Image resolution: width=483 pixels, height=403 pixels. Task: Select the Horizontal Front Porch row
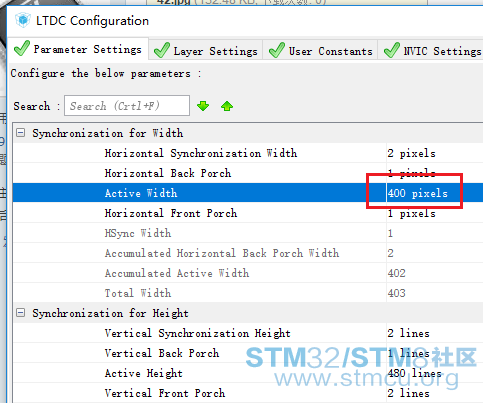[x=248, y=213]
